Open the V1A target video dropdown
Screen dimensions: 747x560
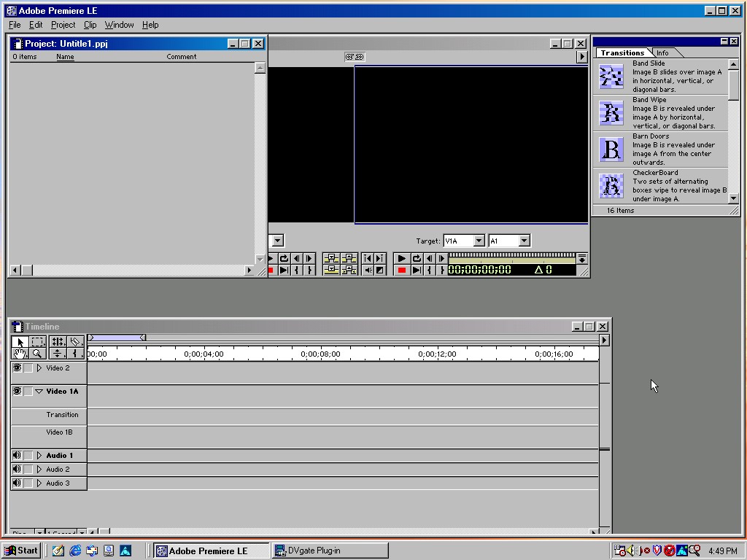(479, 241)
